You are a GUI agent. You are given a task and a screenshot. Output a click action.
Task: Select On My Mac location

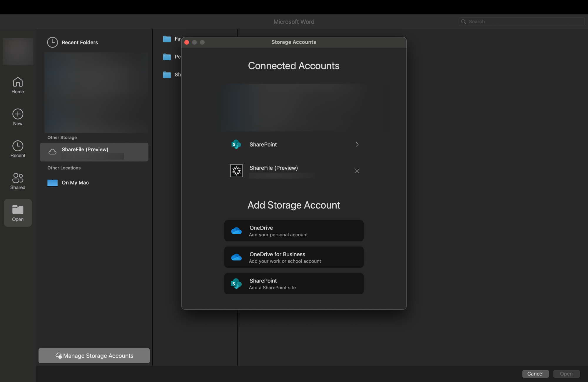pyautogui.click(x=94, y=183)
